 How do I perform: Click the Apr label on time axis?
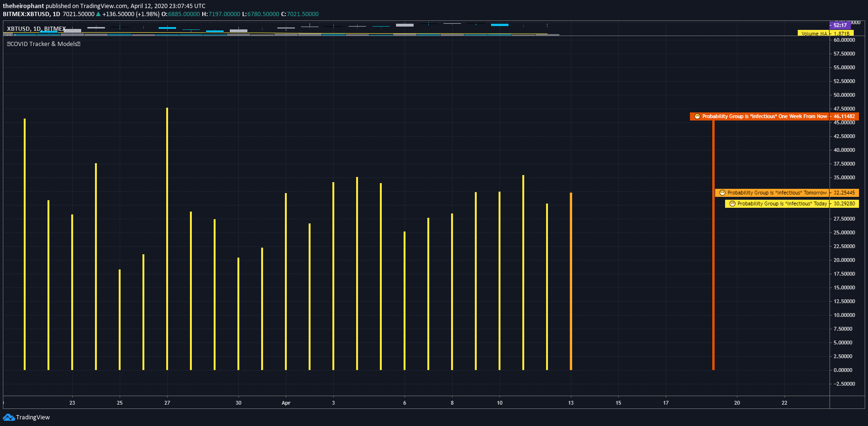coord(286,403)
